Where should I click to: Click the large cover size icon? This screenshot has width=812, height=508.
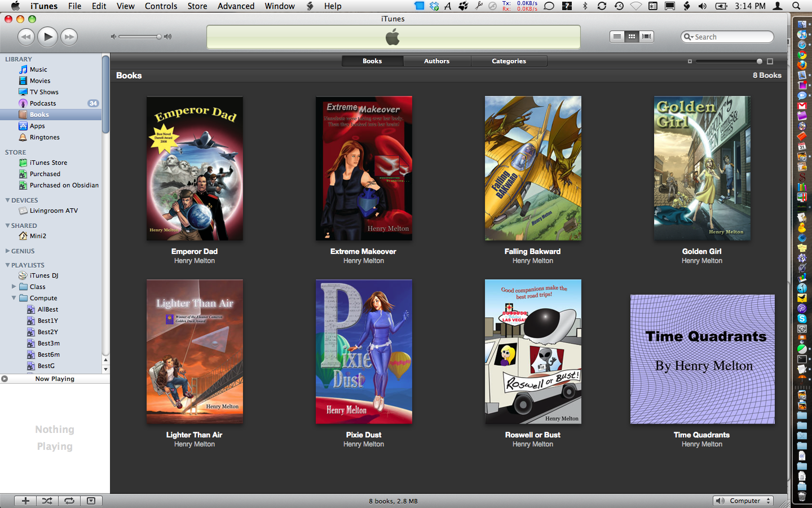(770, 61)
